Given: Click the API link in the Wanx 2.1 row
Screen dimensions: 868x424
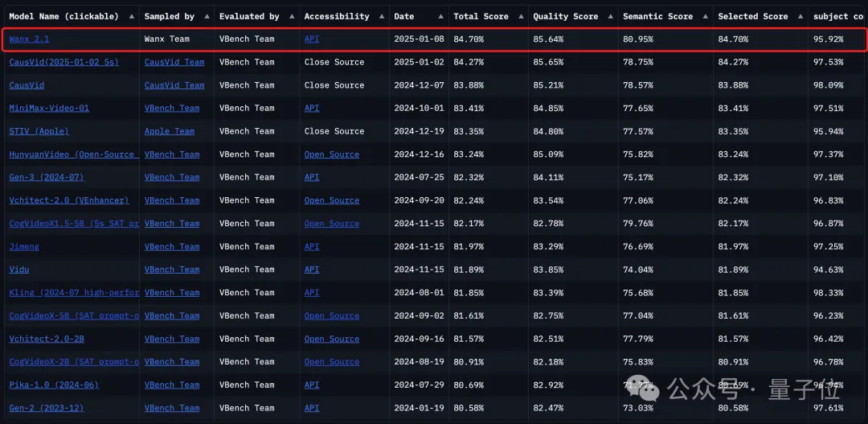Looking at the screenshot, I should point(312,39).
